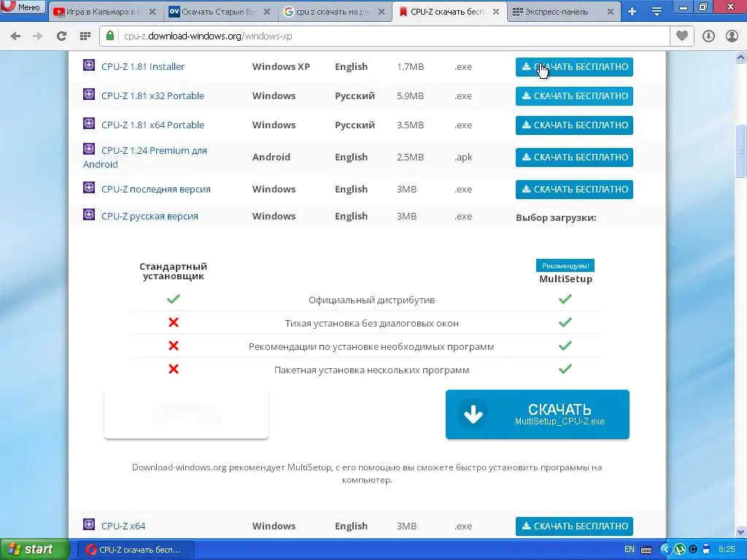This screenshot has width=747, height=560.
Task: Click the icon beside CPU-Z 1.81 x64 Portable
Action: click(x=89, y=123)
